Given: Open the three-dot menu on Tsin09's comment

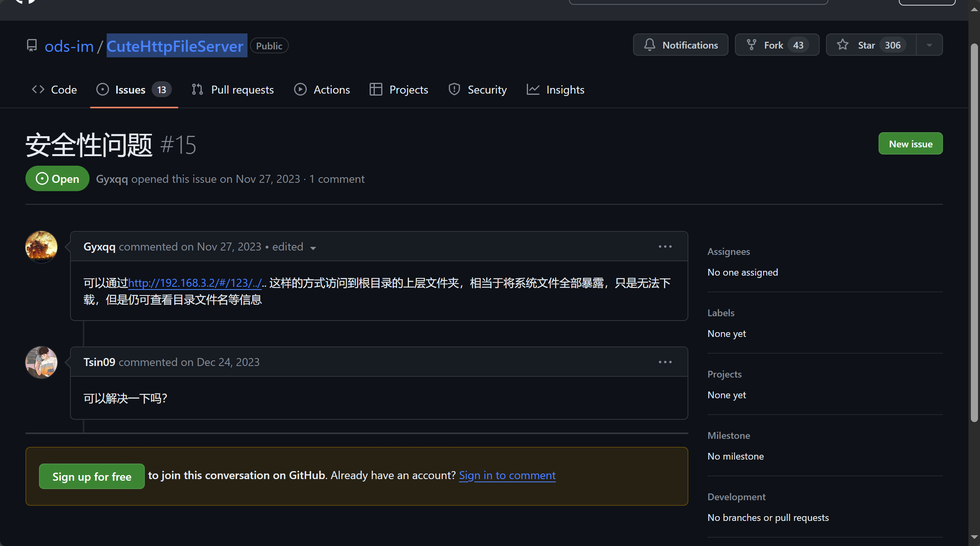Looking at the screenshot, I should coord(665,362).
